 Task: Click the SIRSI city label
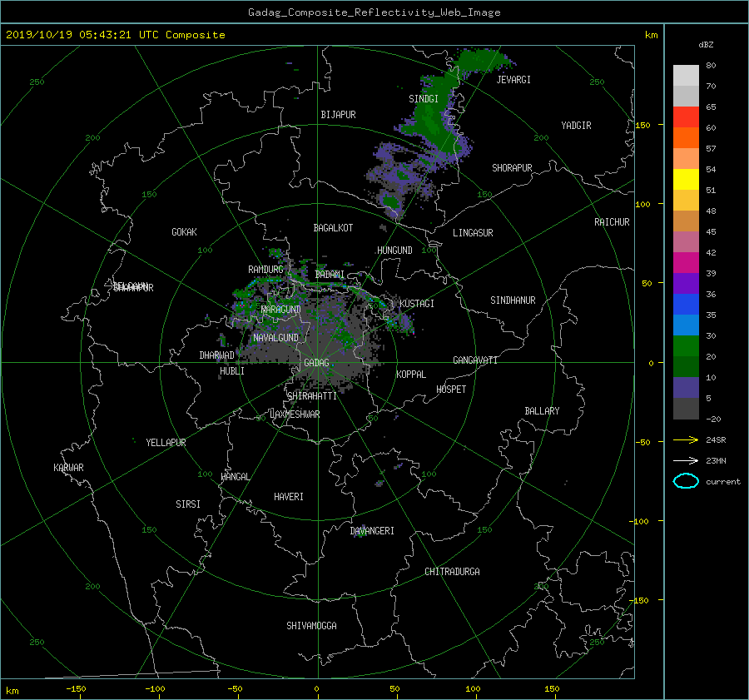(188, 504)
